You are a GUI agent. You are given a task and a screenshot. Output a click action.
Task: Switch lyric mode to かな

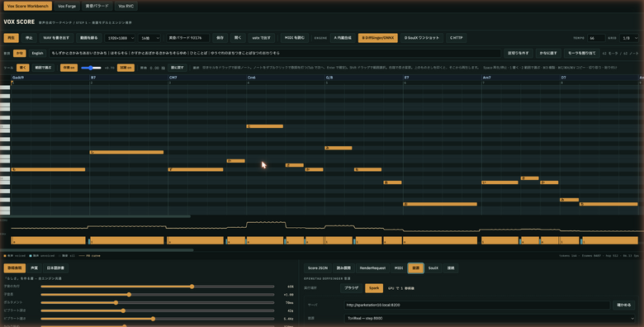19,53
